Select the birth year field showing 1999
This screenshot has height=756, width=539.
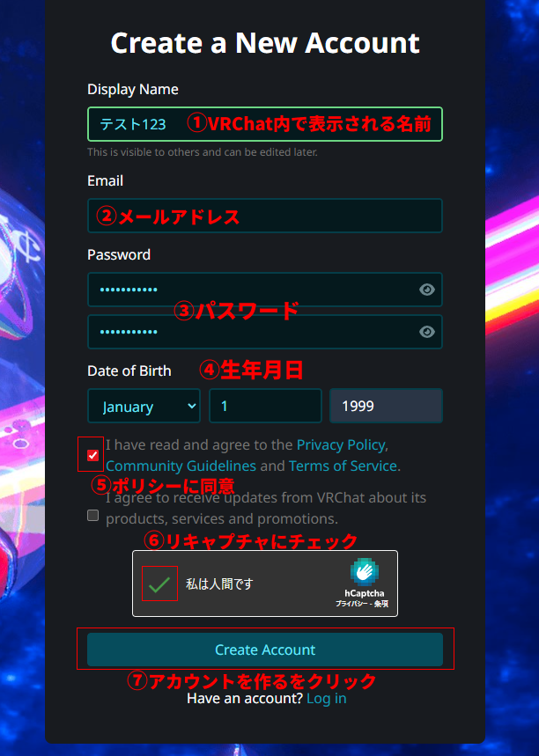coord(386,406)
